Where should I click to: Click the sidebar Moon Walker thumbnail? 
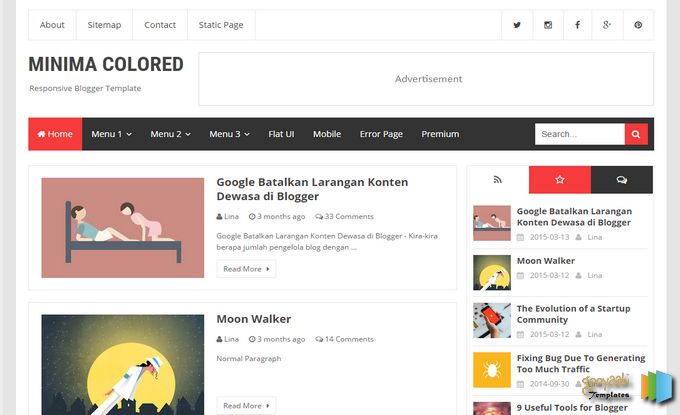(492, 272)
